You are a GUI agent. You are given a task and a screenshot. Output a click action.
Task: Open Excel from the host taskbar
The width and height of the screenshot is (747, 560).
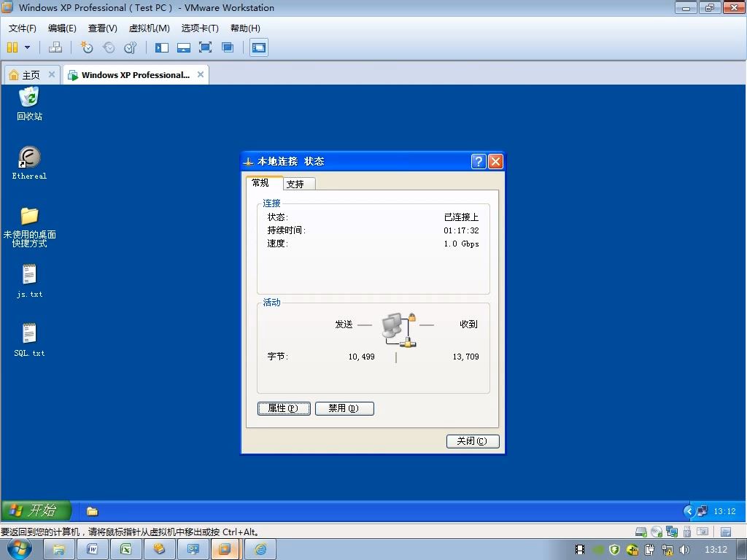[x=125, y=550]
